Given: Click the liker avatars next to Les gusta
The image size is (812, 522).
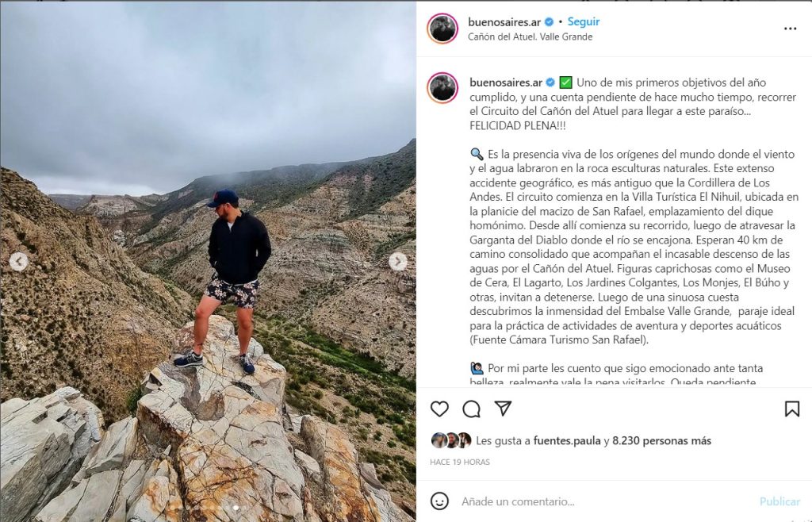Looking at the screenshot, I should [451, 441].
